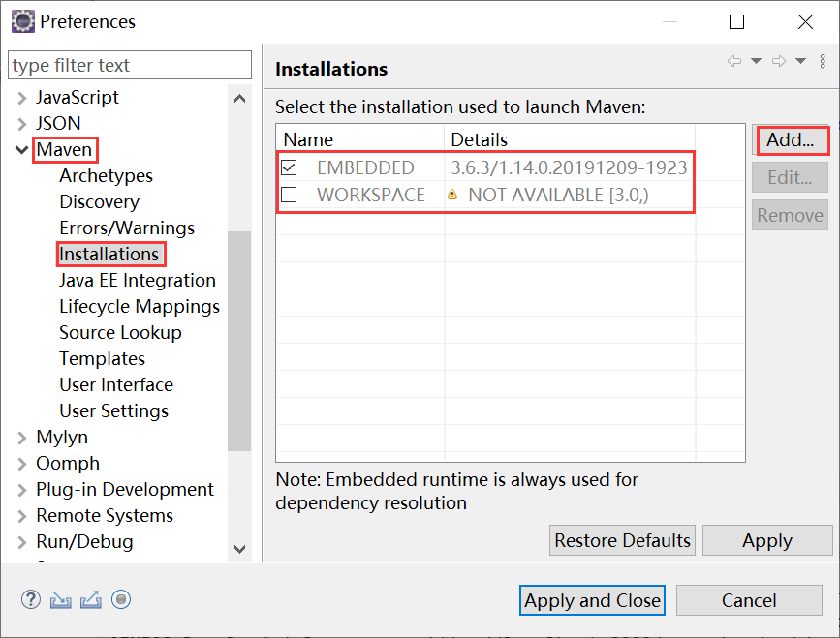Click the Oomph preference recorder icon
Image resolution: width=840 pixels, height=638 pixels.
[x=121, y=599]
